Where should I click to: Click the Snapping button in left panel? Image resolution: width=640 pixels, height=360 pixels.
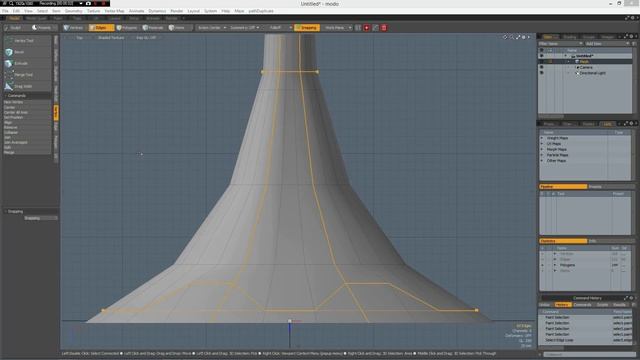point(40,218)
